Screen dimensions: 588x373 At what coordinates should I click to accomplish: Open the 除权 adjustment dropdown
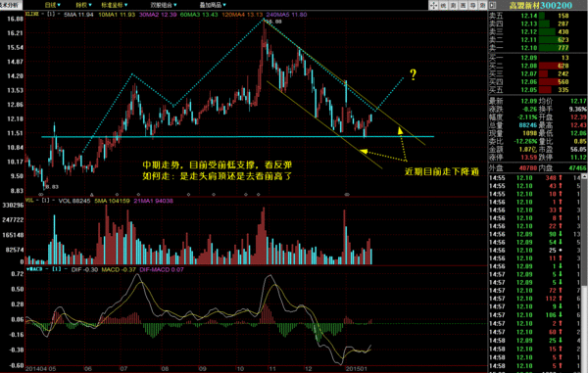[83, 5]
